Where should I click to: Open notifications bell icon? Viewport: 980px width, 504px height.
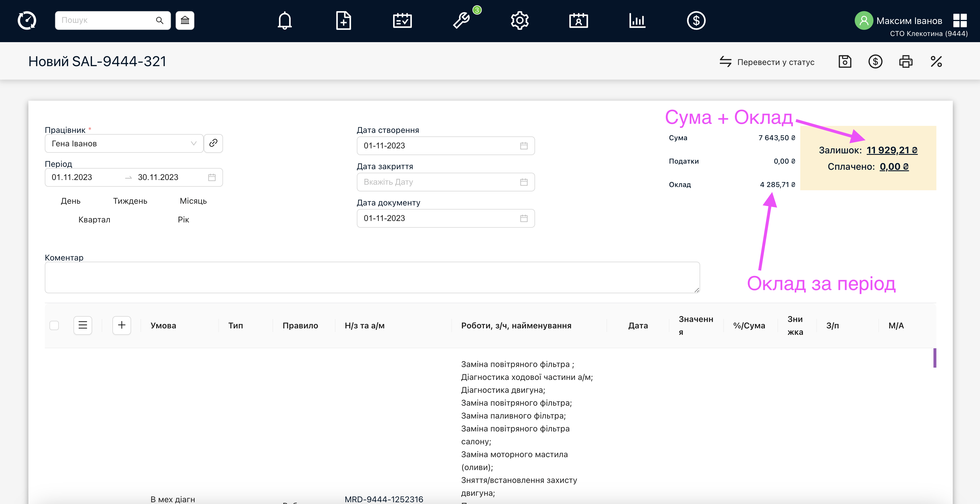pos(284,20)
